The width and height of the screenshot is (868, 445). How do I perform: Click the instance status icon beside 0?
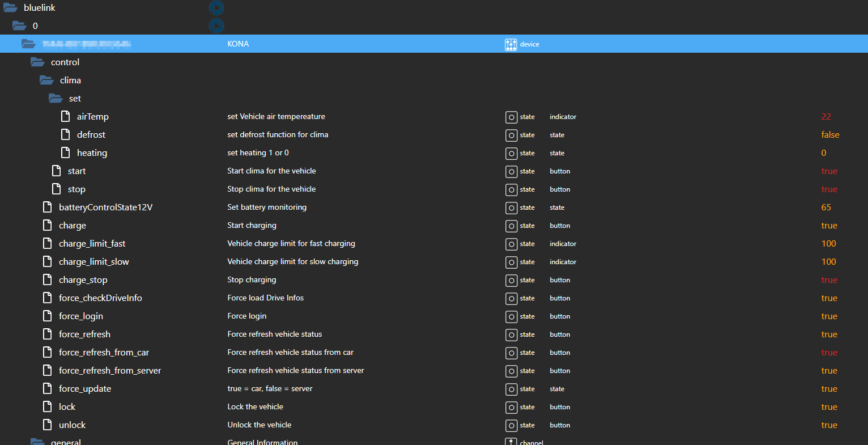click(216, 26)
